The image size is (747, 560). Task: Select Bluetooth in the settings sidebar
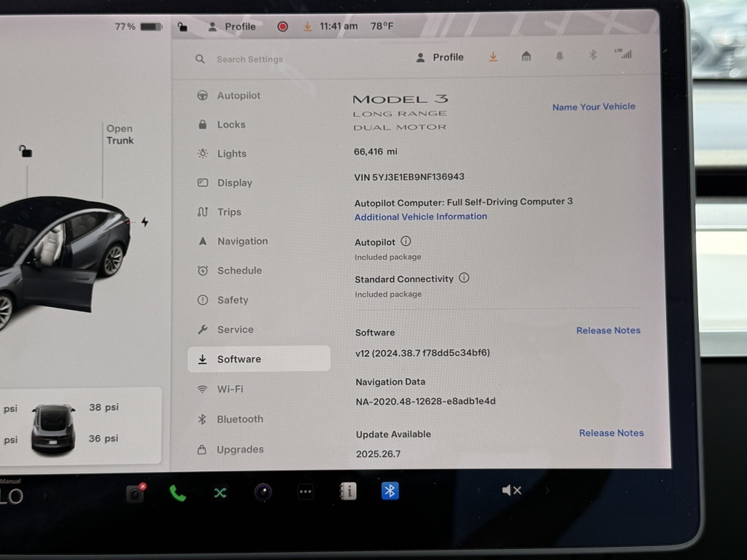pyautogui.click(x=231, y=419)
